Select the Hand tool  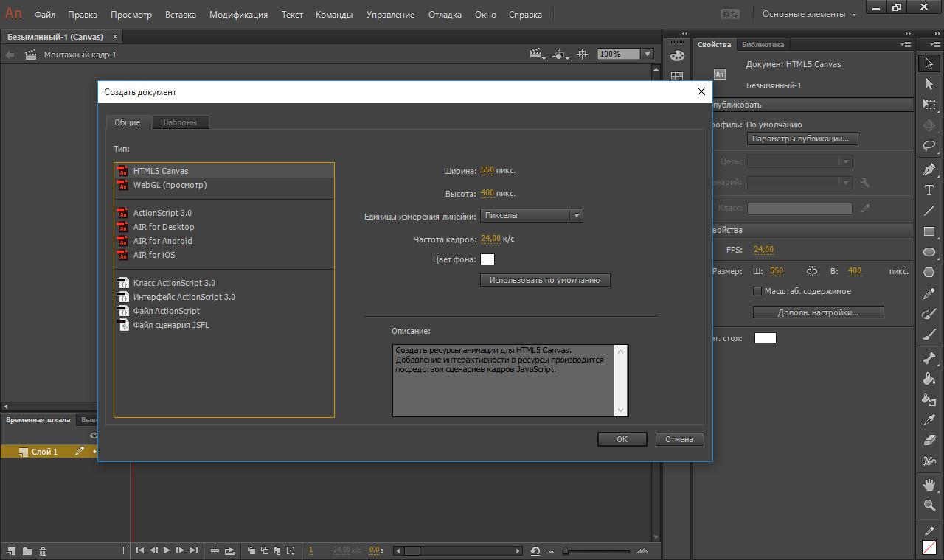(929, 485)
